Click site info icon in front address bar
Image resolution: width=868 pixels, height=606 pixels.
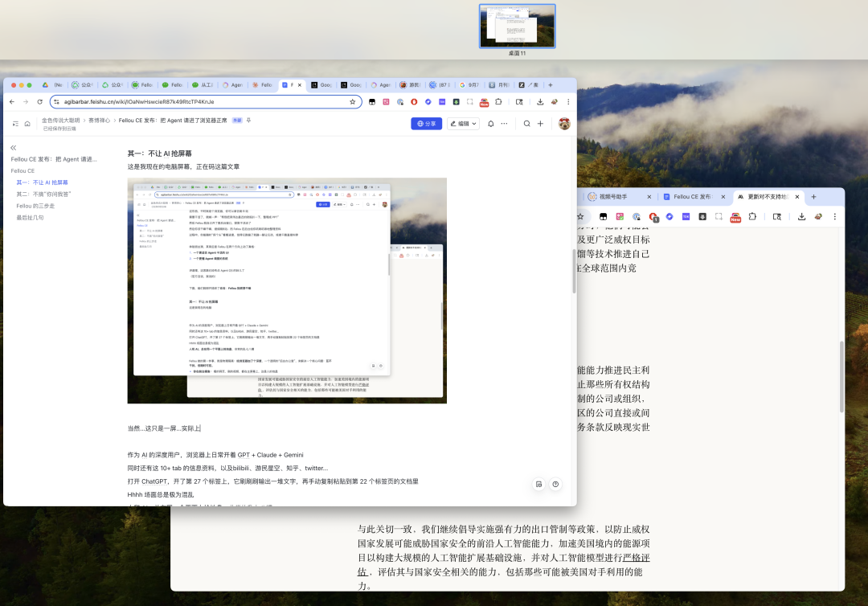(x=56, y=102)
